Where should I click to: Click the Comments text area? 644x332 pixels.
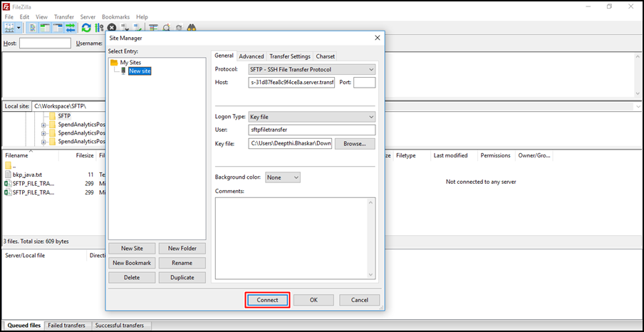pos(295,238)
